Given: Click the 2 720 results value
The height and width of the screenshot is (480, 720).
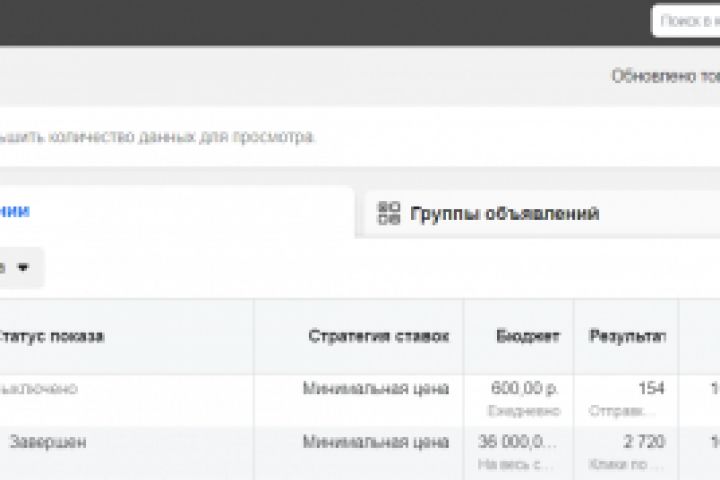Looking at the screenshot, I should point(643,442).
